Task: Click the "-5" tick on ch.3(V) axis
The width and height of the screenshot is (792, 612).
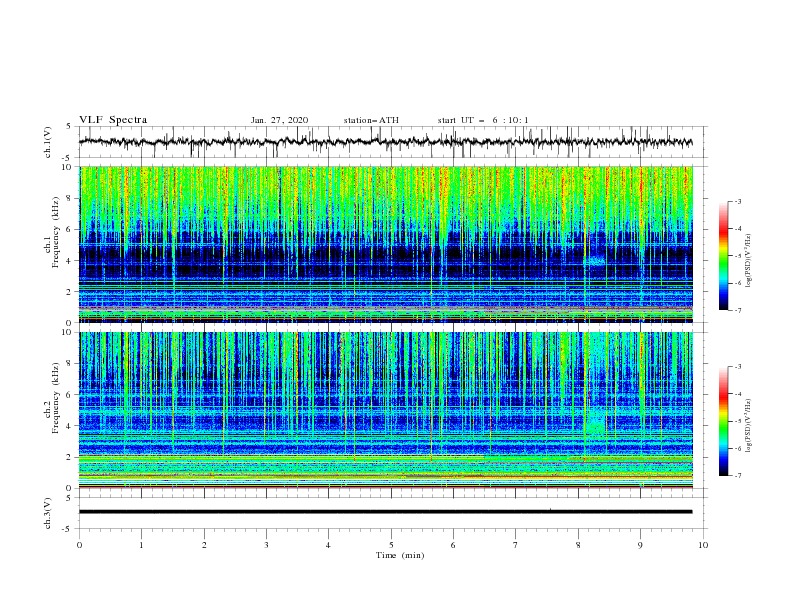Action: tap(68, 529)
